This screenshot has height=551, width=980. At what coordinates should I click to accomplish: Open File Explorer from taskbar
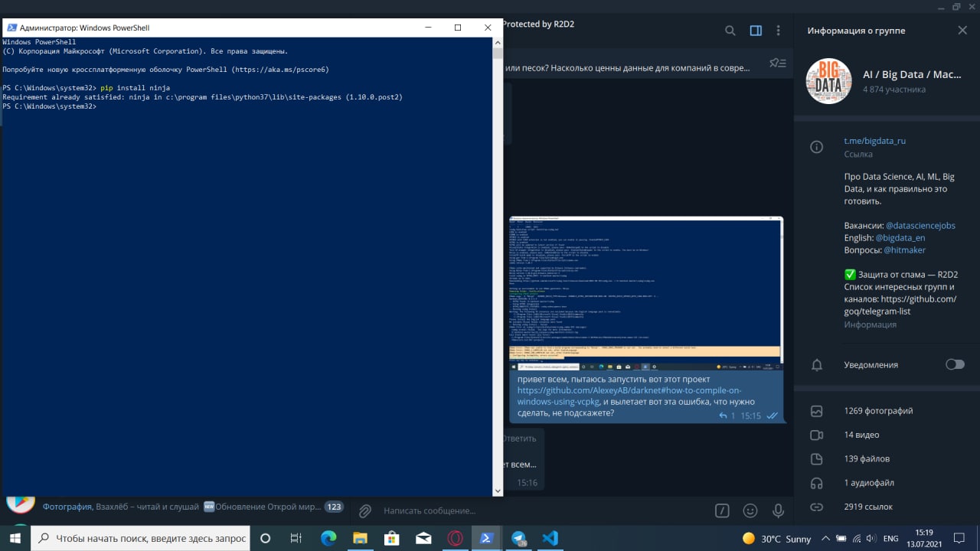(360, 538)
